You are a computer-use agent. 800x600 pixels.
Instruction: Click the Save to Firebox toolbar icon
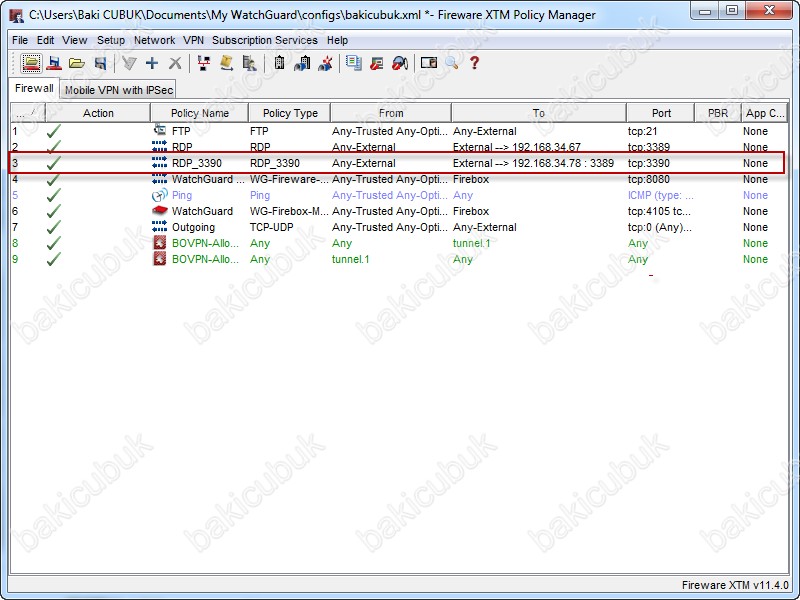[x=54, y=63]
